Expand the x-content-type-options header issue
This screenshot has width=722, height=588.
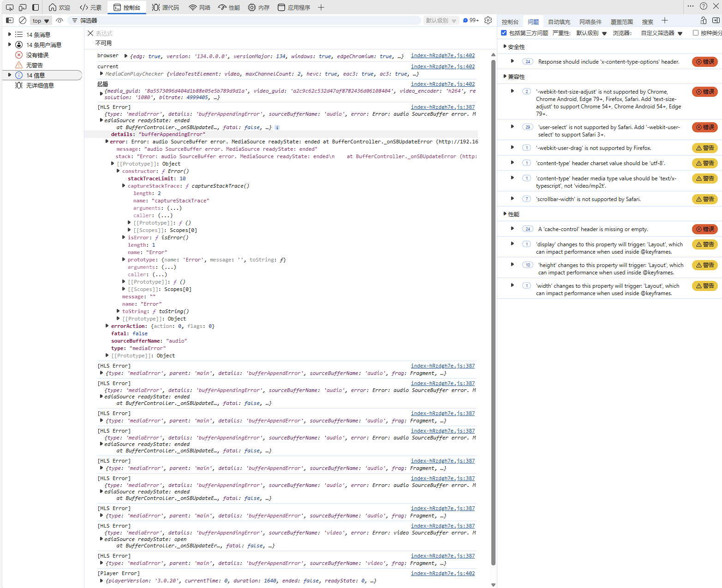(x=513, y=61)
